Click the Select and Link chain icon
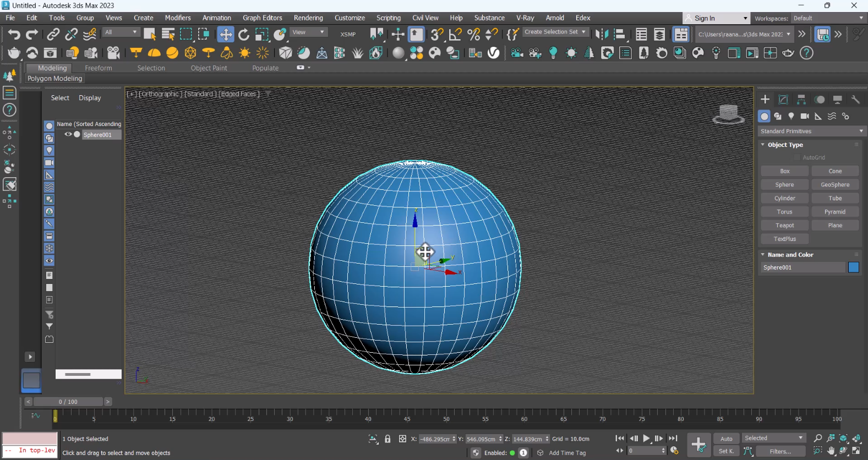 tap(53, 35)
